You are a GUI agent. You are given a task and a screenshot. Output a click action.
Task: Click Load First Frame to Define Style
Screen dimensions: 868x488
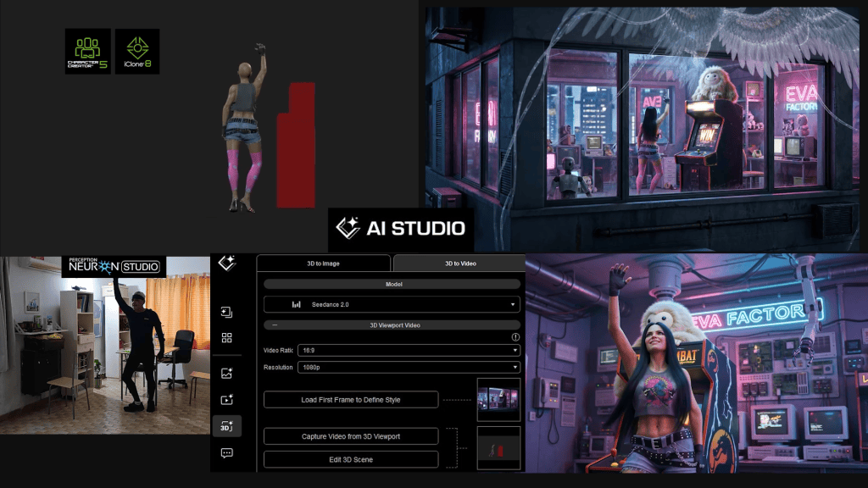tap(351, 400)
